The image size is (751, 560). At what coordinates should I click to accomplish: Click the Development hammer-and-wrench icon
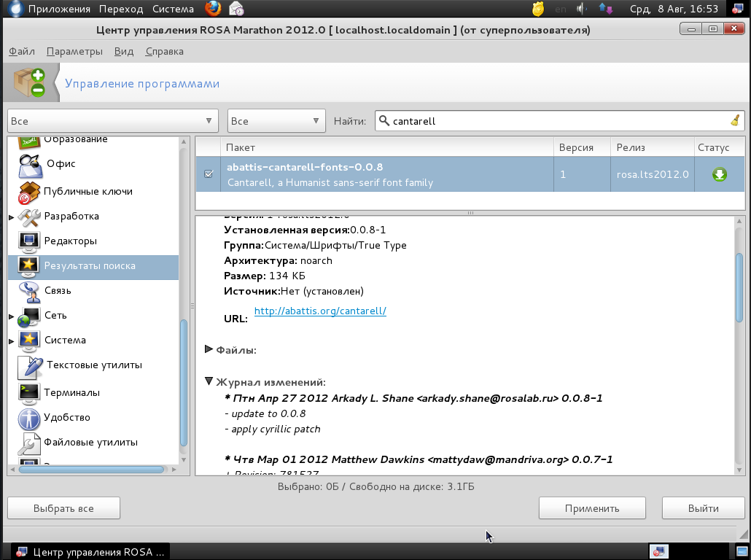coord(28,217)
